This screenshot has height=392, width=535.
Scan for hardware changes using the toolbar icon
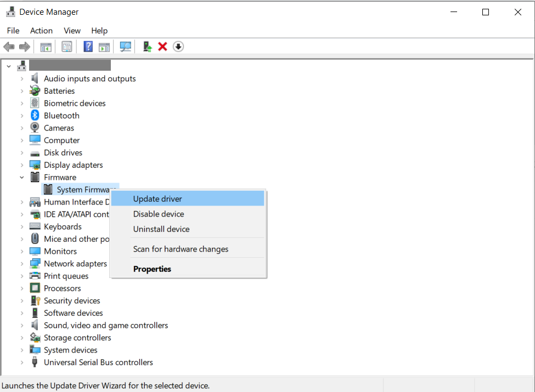(x=125, y=47)
